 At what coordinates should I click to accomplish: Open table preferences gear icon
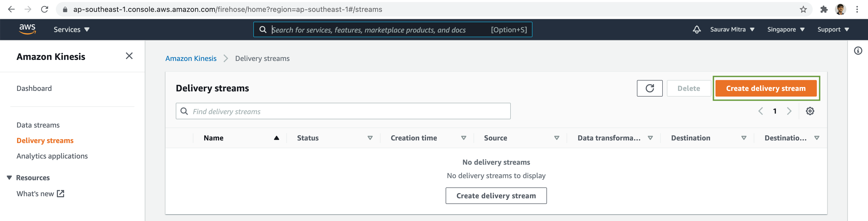(810, 111)
